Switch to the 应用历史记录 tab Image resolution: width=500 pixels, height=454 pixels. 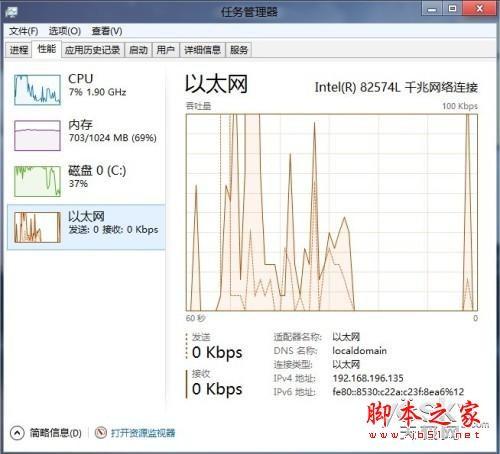point(92,50)
